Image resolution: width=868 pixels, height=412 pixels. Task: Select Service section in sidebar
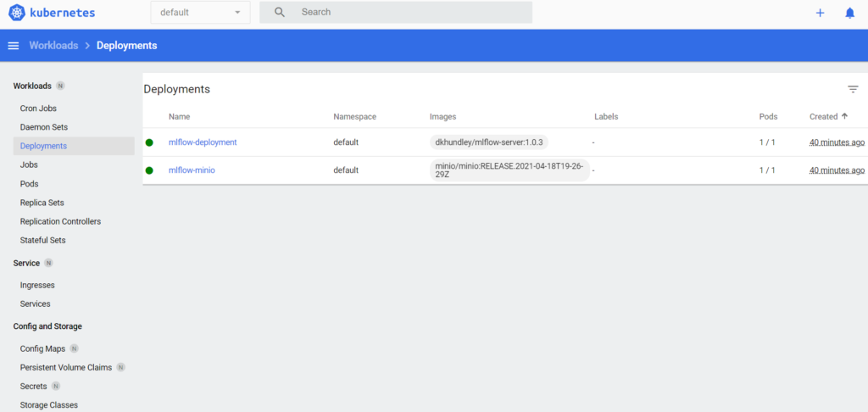tap(26, 263)
